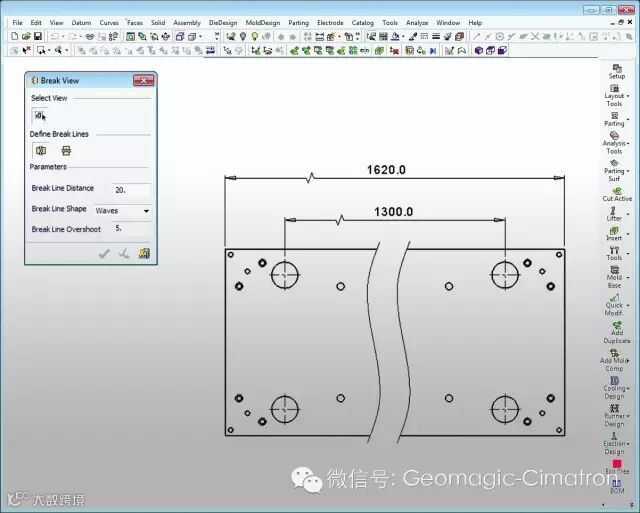Expand the Analysis Tools dropdown arrow
Image resolution: width=640 pixels, height=513 pixels.
click(628, 143)
